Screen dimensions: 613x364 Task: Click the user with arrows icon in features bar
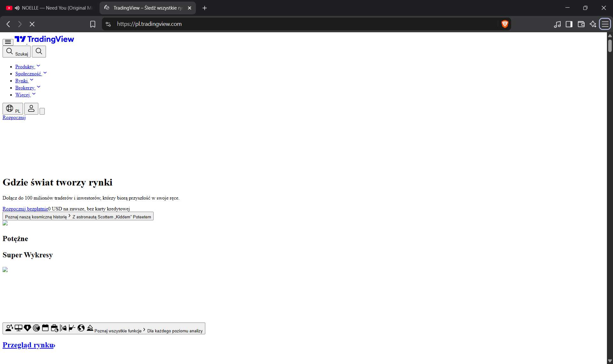tap(9, 328)
